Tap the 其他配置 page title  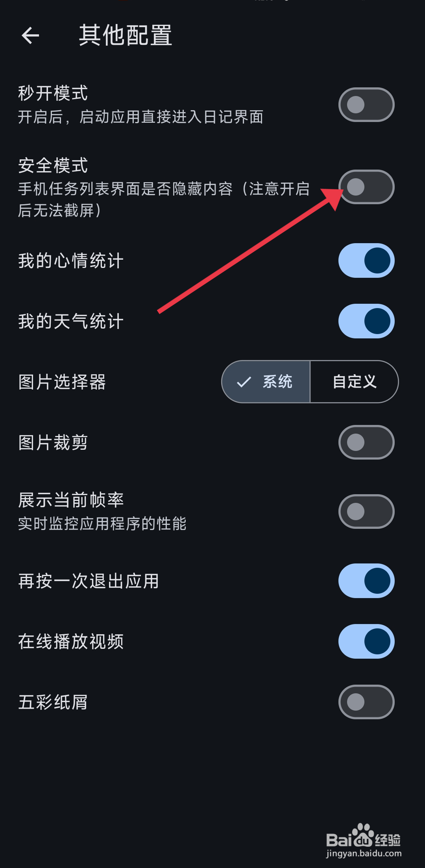tap(126, 35)
